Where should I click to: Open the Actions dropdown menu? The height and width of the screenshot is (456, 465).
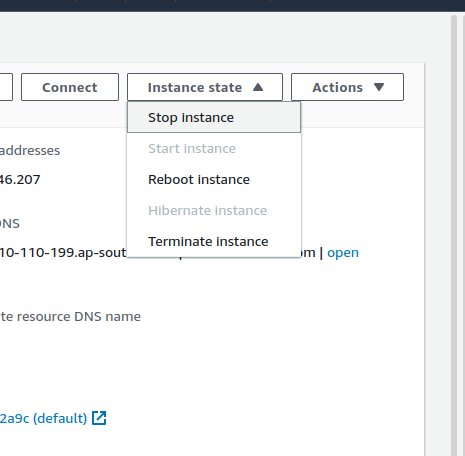point(347,87)
